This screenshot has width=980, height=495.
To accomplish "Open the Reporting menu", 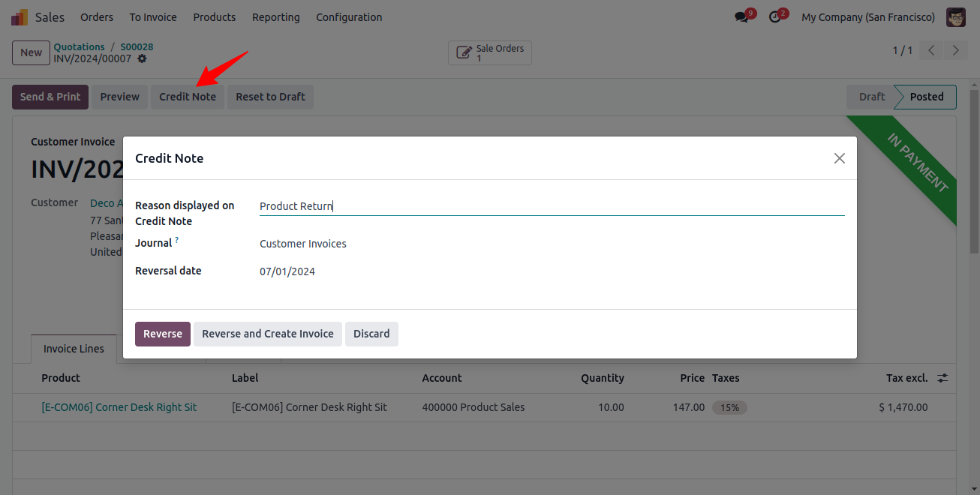I will [x=275, y=16].
